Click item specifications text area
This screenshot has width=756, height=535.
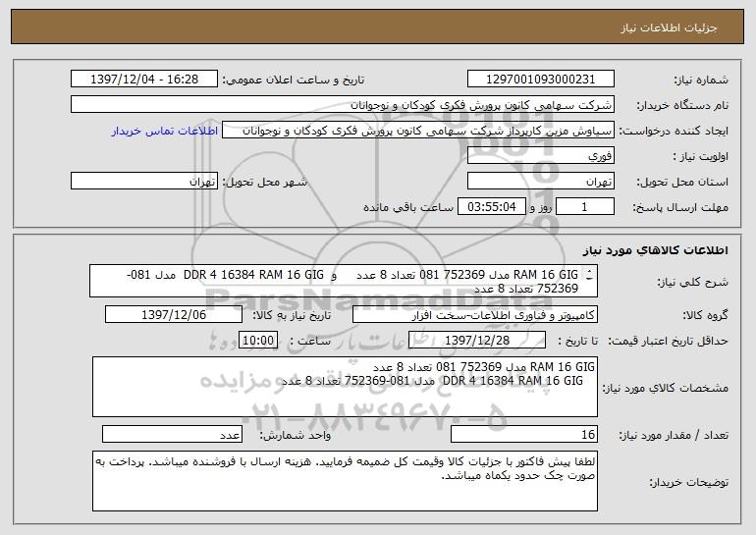tap(345, 387)
